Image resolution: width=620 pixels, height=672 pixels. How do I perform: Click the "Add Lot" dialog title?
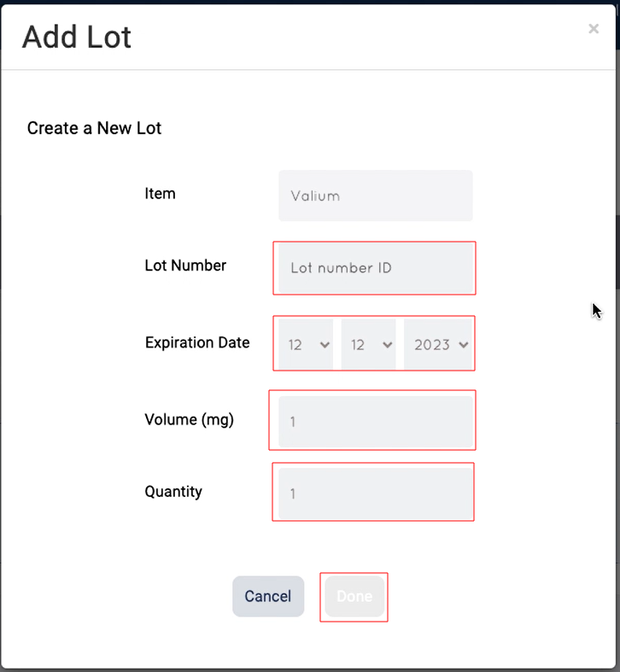click(x=77, y=37)
